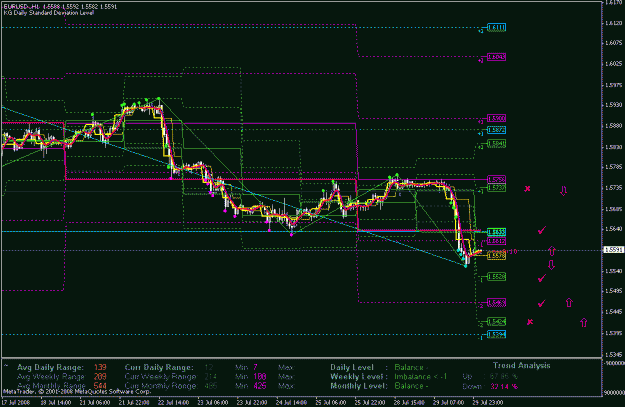The height and width of the screenshot is (407, 625).
Task: Click the Weekly Level Imbalance value
Action: pos(421,377)
